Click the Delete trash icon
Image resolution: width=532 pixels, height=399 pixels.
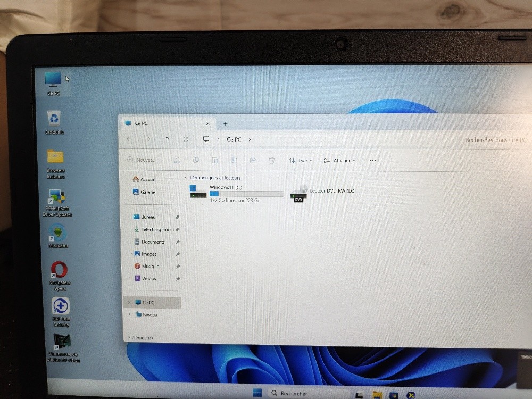pos(272,160)
